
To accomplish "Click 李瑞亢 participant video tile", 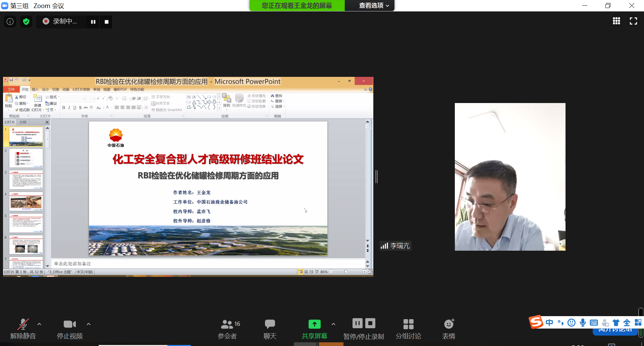I will (x=510, y=177).
